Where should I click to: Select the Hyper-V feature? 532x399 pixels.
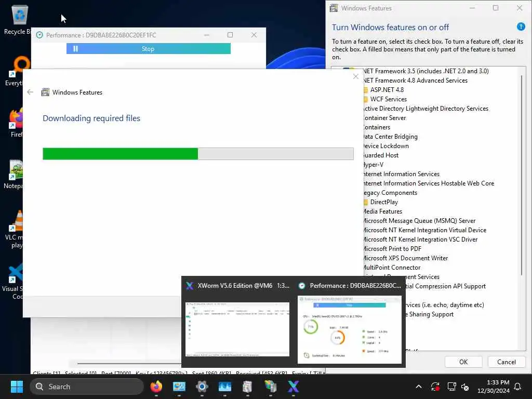coord(373,165)
